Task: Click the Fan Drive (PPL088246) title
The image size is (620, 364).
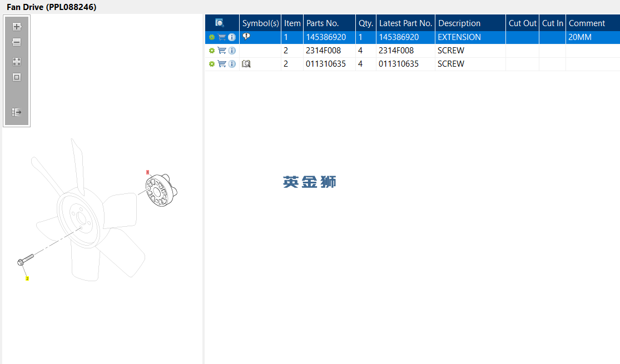Action: pos(51,7)
